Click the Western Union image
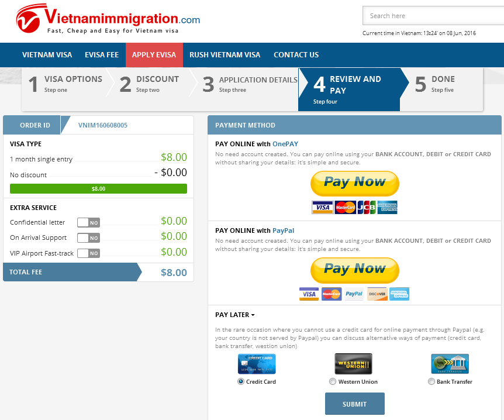This screenshot has width=504, height=420. click(x=353, y=364)
